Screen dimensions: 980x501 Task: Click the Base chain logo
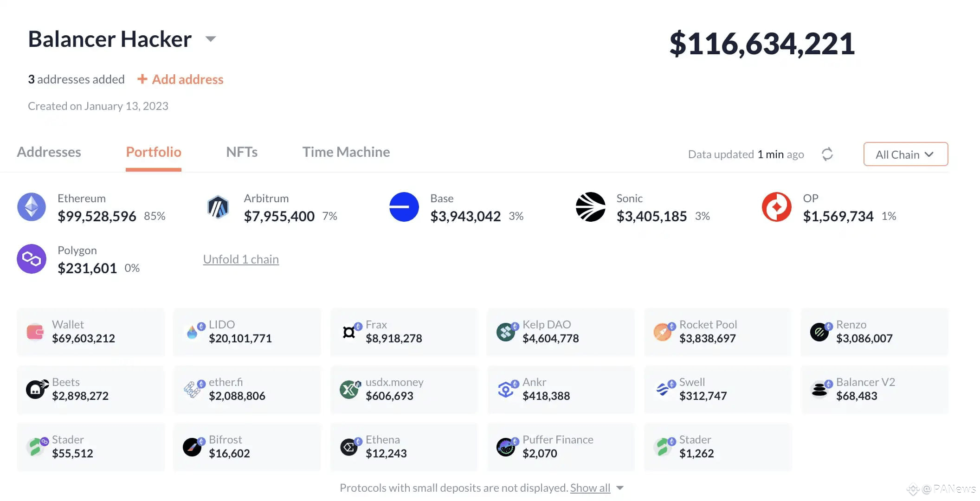pyautogui.click(x=404, y=207)
